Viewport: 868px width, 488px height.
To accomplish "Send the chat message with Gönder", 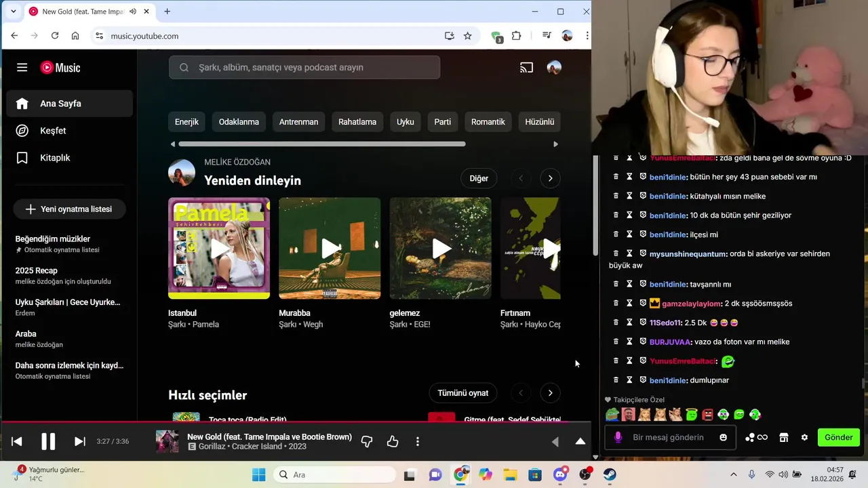I will (838, 437).
